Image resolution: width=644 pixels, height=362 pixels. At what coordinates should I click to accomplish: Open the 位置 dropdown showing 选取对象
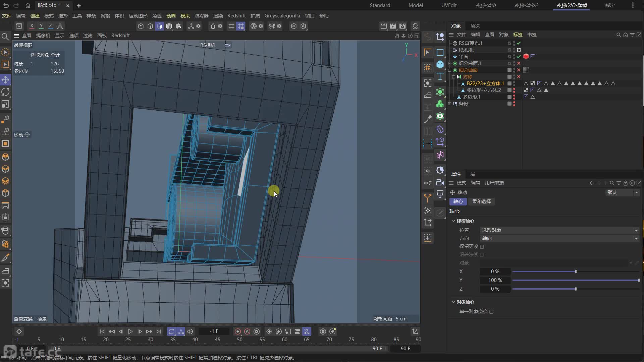tap(559, 231)
